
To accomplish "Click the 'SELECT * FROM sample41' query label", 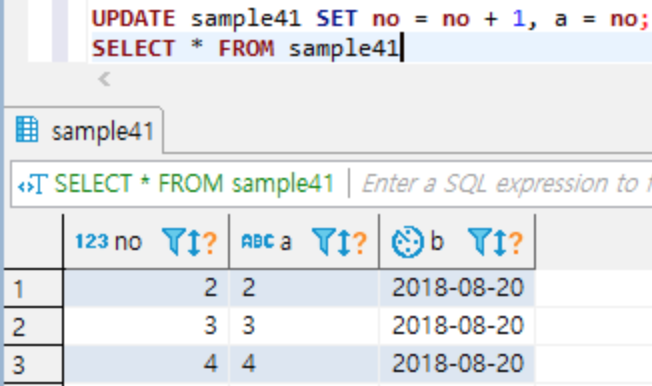I will coord(194,184).
